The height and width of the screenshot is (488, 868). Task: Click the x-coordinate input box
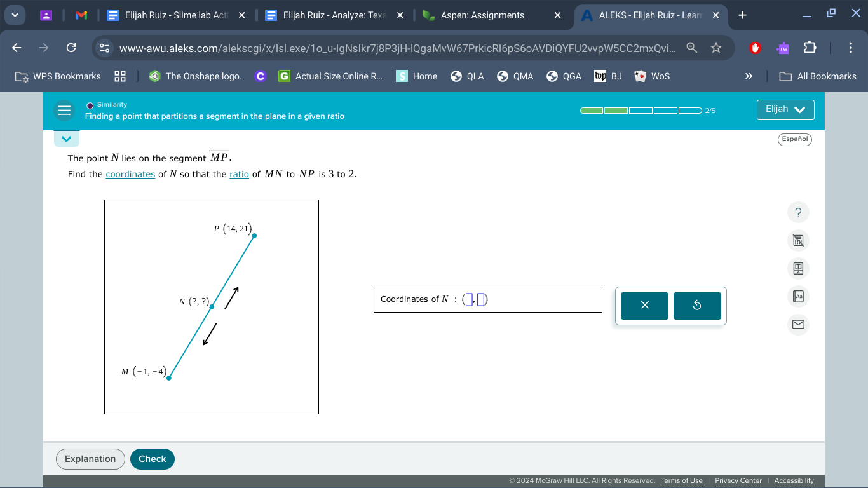point(469,299)
